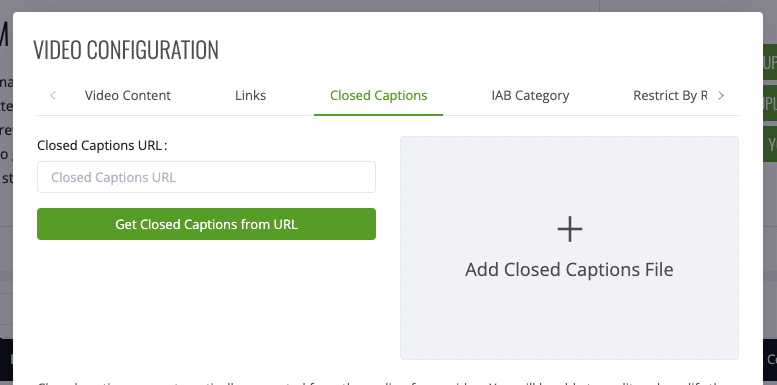Switch to the Links tab
This screenshot has height=385, width=777.
[250, 95]
